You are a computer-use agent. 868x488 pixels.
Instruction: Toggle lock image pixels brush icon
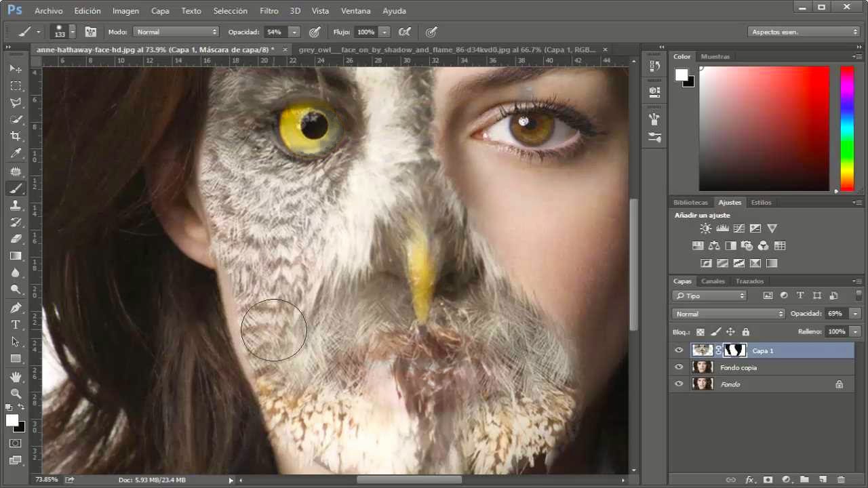[x=715, y=332]
